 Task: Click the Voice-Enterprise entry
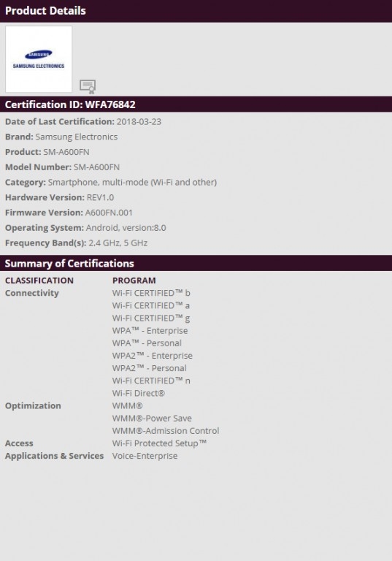pyautogui.click(x=145, y=456)
